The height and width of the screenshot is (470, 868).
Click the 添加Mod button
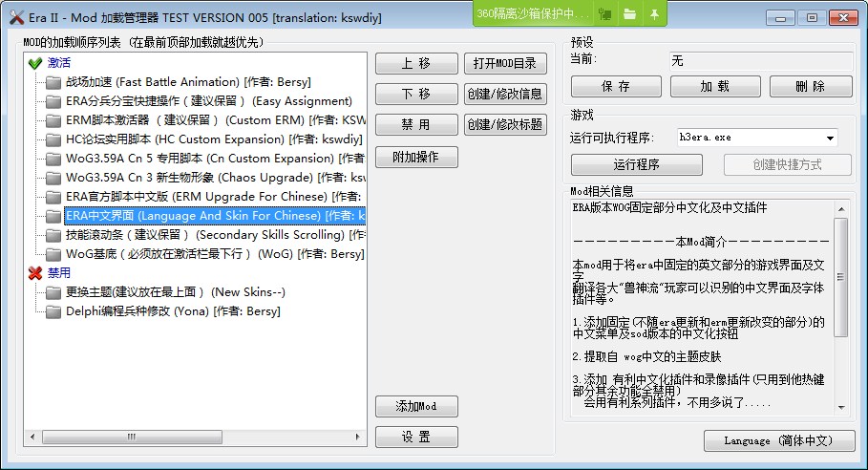[417, 406]
